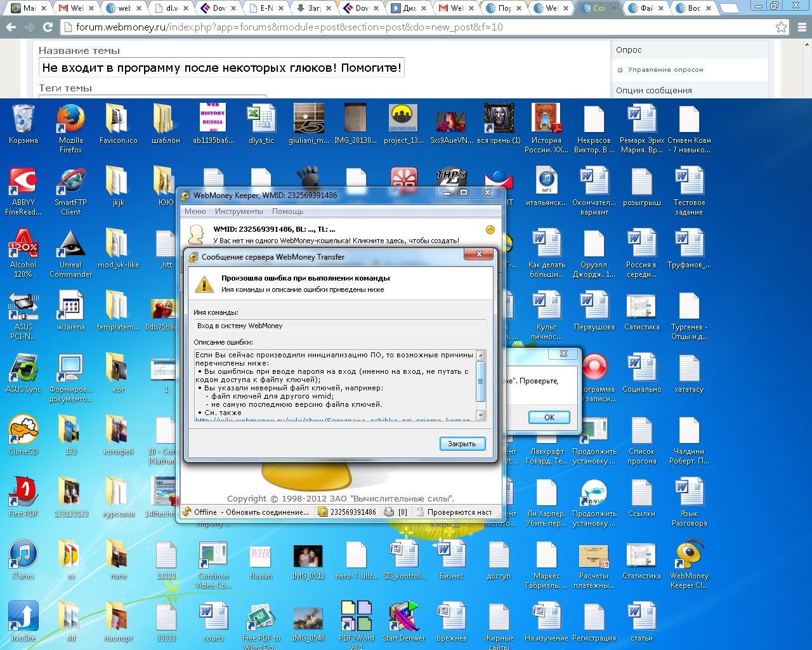Switch to the E-N browser tab
The width and height of the screenshot is (812, 650).
click(x=268, y=8)
